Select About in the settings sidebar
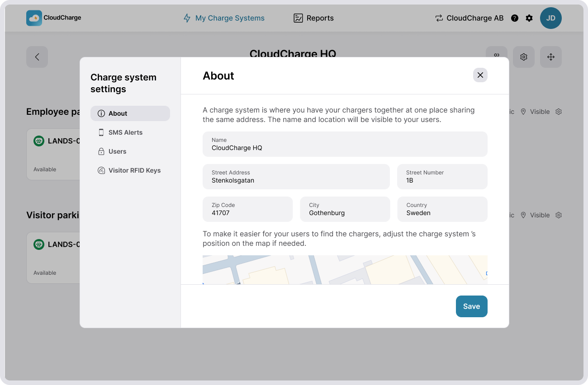 click(130, 113)
